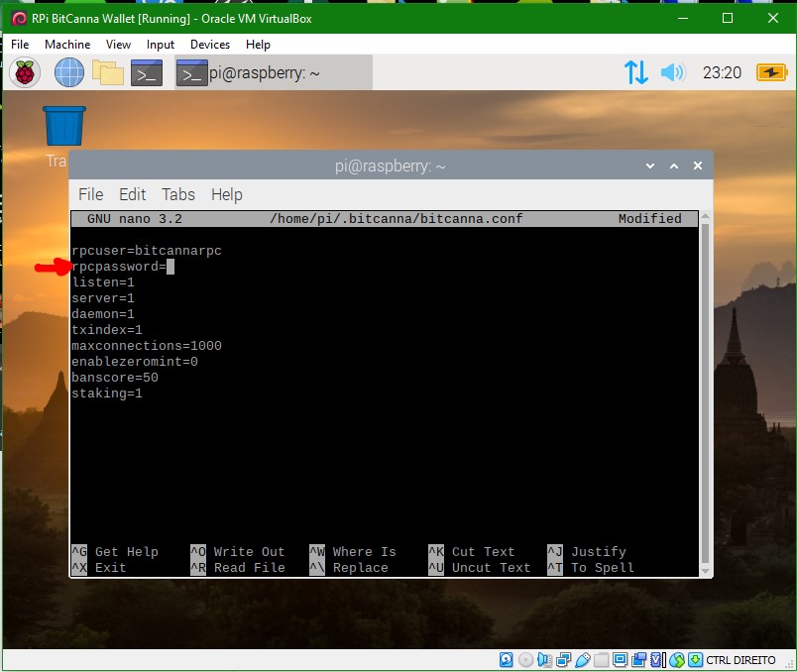Open the terminal window Edit menu

pyautogui.click(x=132, y=194)
